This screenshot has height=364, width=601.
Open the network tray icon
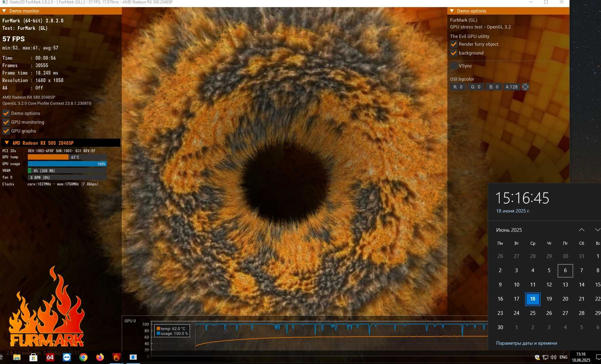tap(545, 357)
